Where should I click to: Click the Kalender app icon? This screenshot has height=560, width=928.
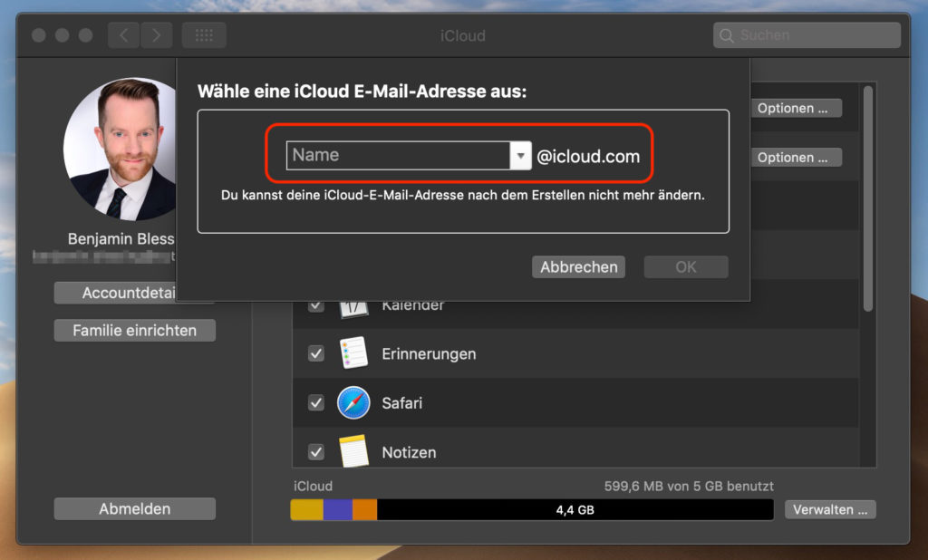click(353, 309)
